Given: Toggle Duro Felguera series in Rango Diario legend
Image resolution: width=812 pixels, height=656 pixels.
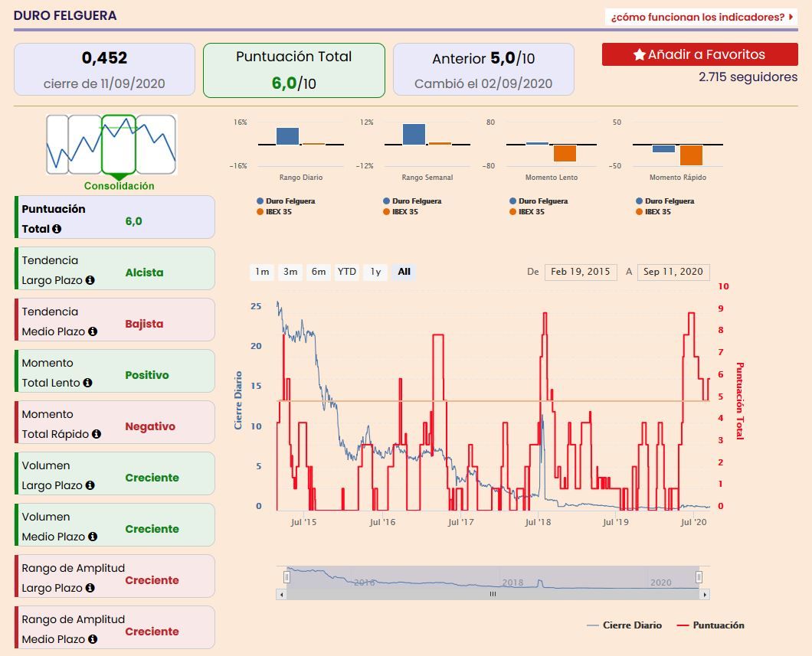Looking at the screenshot, I should click(286, 201).
